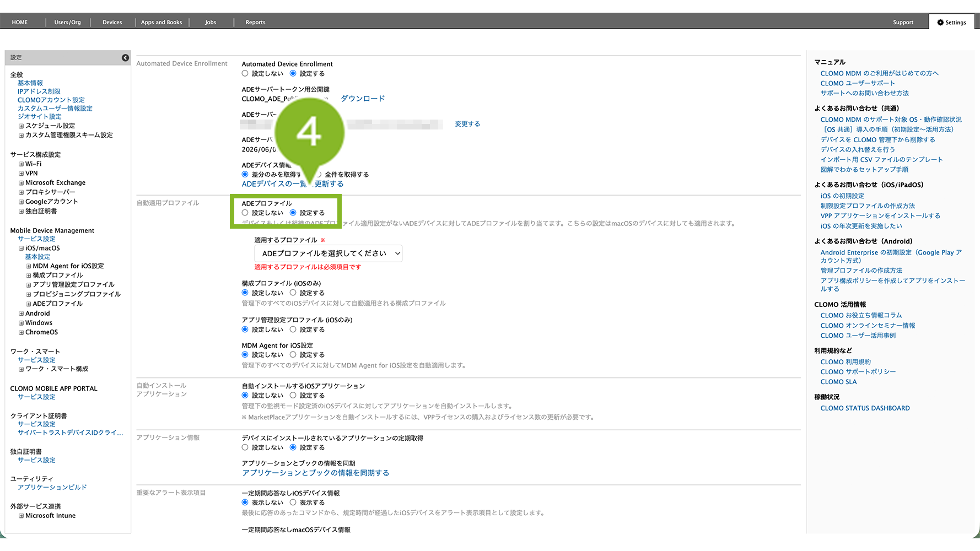Expand 構成プロファイル sidebar node
This screenshot has height=551, width=980.
click(29, 275)
